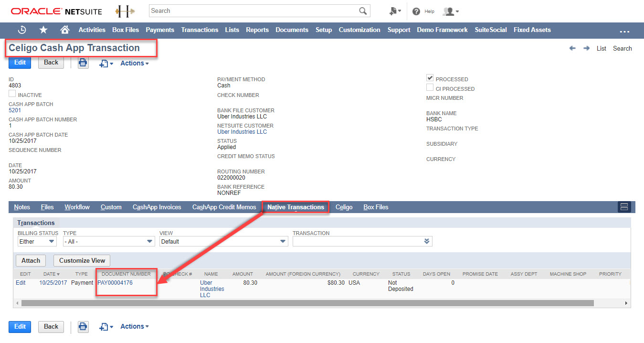This screenshot has width=644, height=343.
Task: Toggle the Processed checkbox
Action: 430,78
